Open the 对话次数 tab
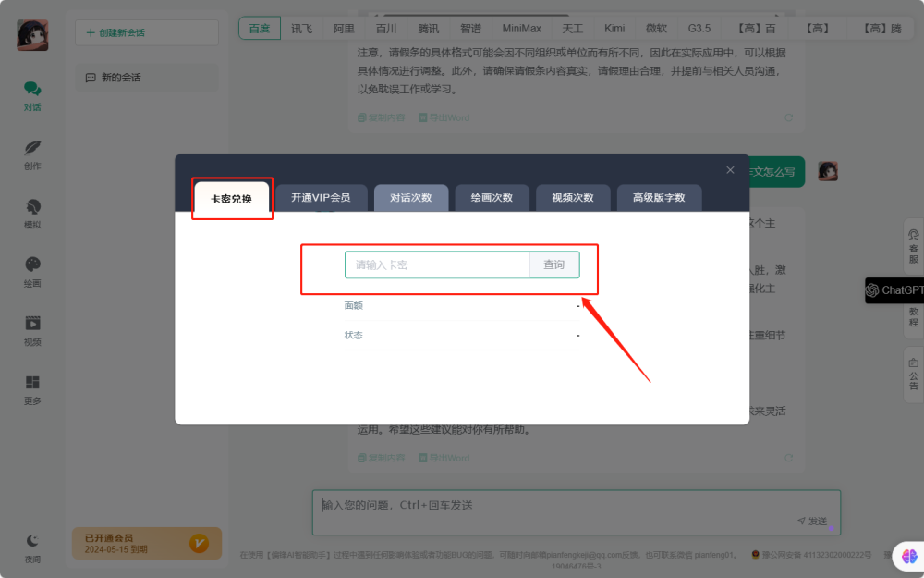Screen dimensions: 924x578 coord(411,198)
